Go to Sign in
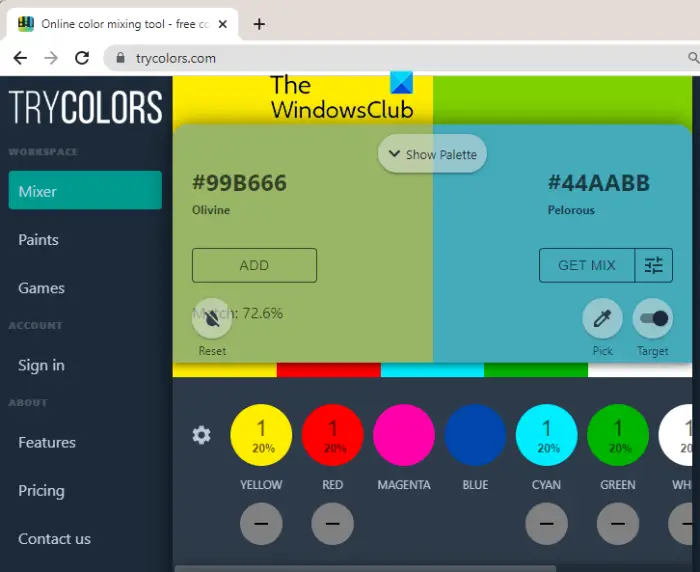700x572 pixels. pos(42,365)
